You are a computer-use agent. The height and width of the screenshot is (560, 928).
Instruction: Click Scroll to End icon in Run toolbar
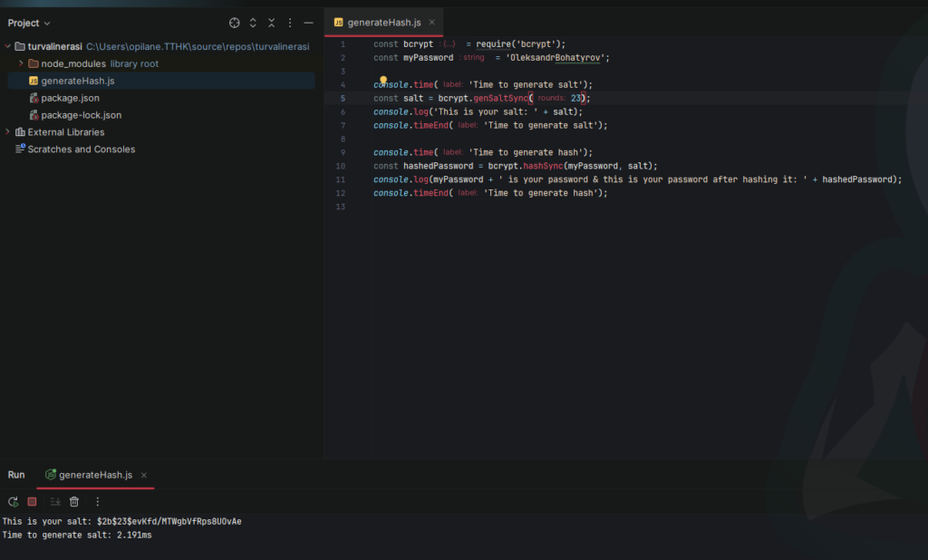[x=55, y=502]
